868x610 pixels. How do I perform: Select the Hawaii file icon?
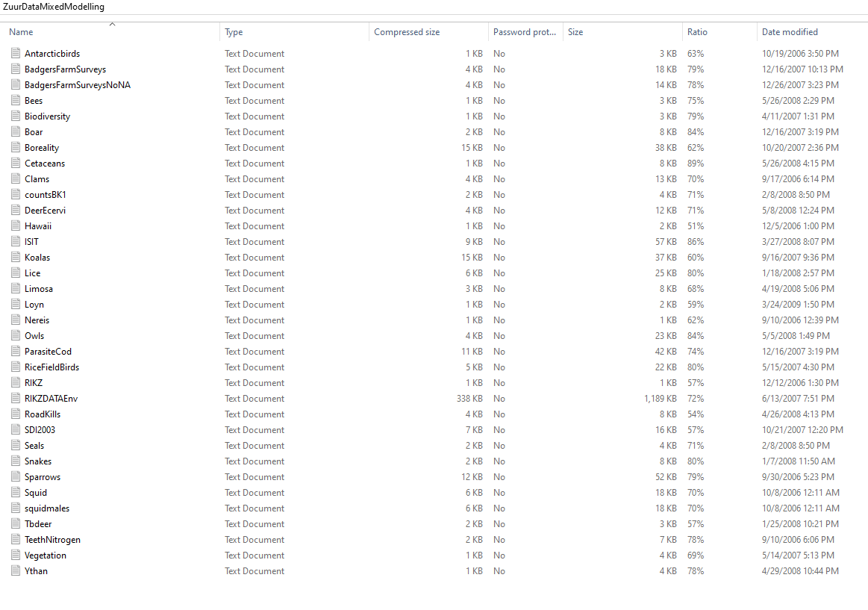[15, 226]
